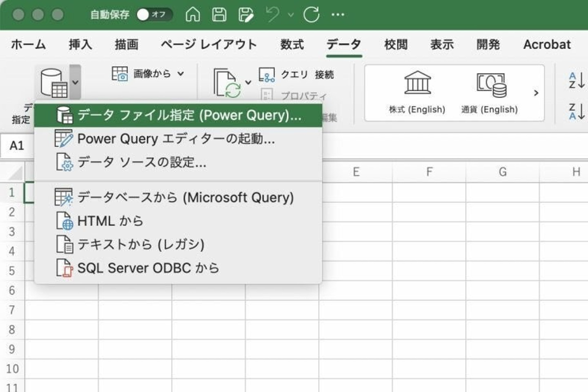This screenshot has width=588, height=392.
Task: Click the Select All corner triangle
Action: pos(15,173)
